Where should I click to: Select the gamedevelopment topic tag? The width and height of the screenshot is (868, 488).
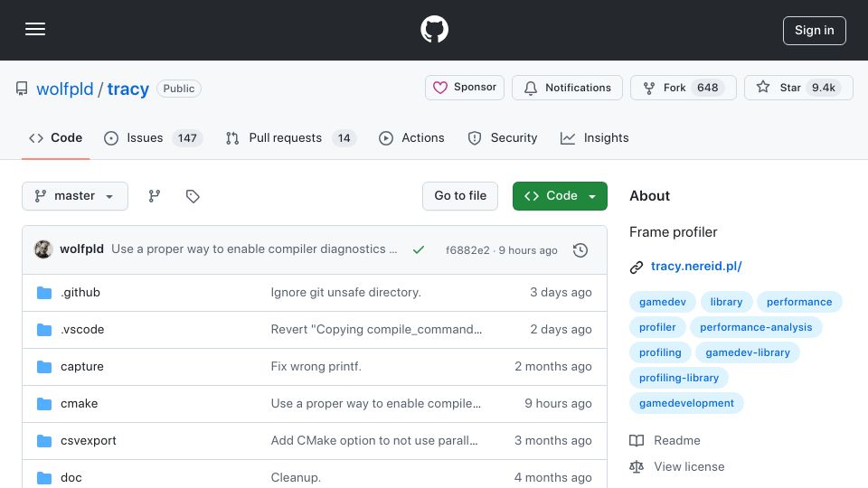point(686,404)
